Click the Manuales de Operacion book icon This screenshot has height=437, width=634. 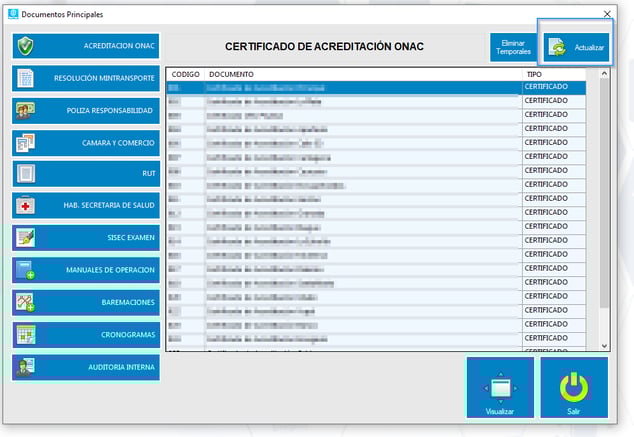[x=25, y=270]
